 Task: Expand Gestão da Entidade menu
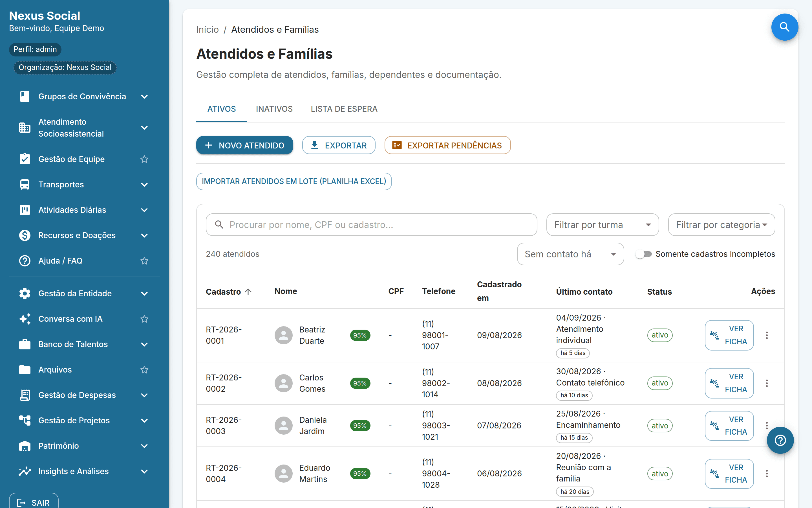144,293
